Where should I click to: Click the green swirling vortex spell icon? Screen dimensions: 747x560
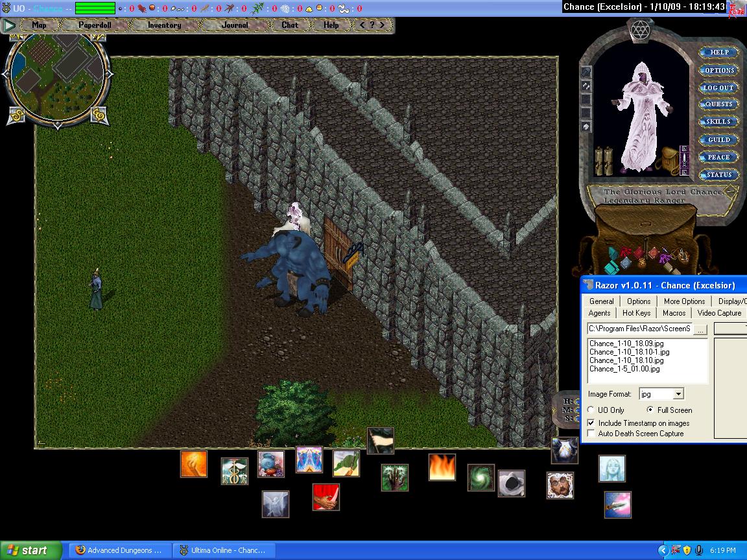[480, 477]
